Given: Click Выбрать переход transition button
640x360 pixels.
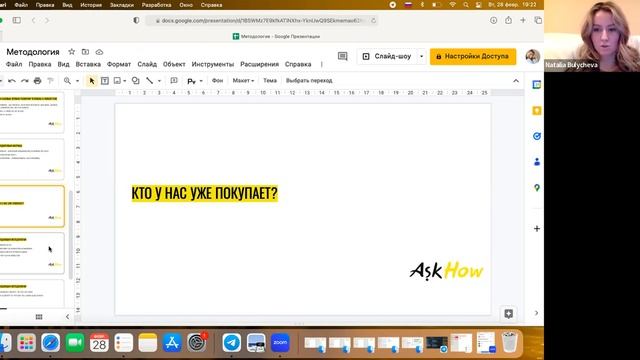Looking at the screenshot, I should pyautogui.click(x=309, y=80).
